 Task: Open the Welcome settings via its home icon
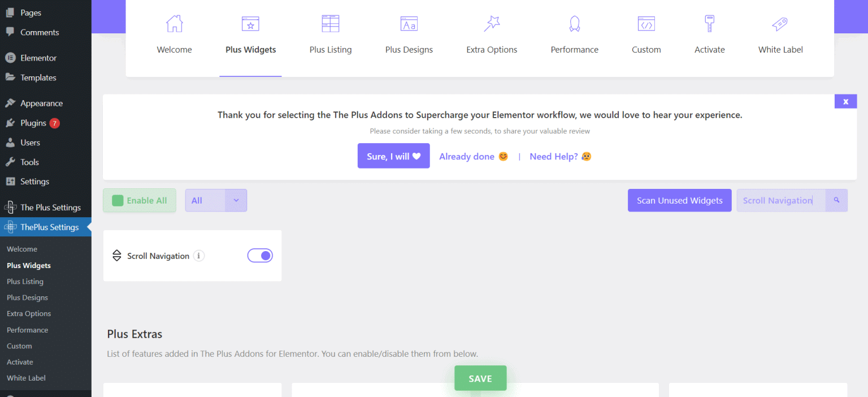pos(174,24)
